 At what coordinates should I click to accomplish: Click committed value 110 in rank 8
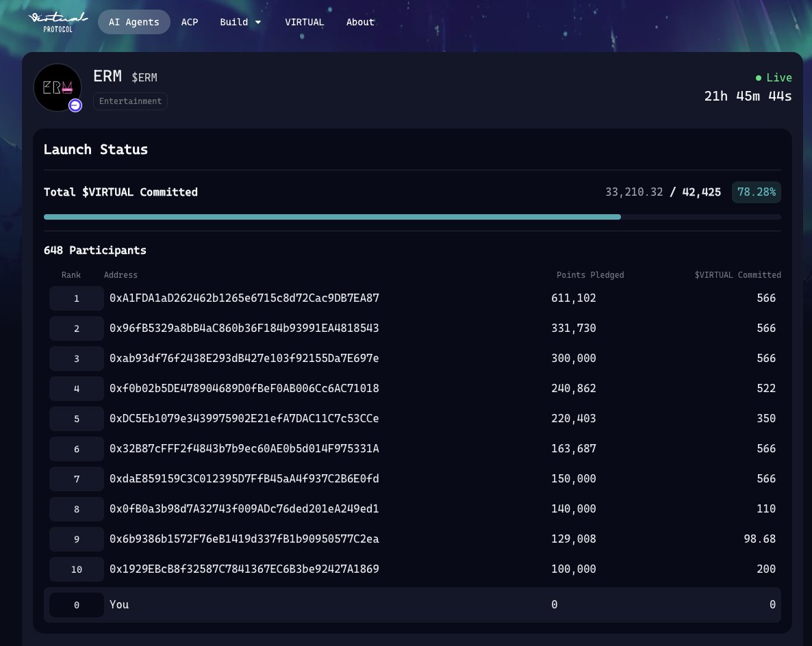(x=766, y=509)
